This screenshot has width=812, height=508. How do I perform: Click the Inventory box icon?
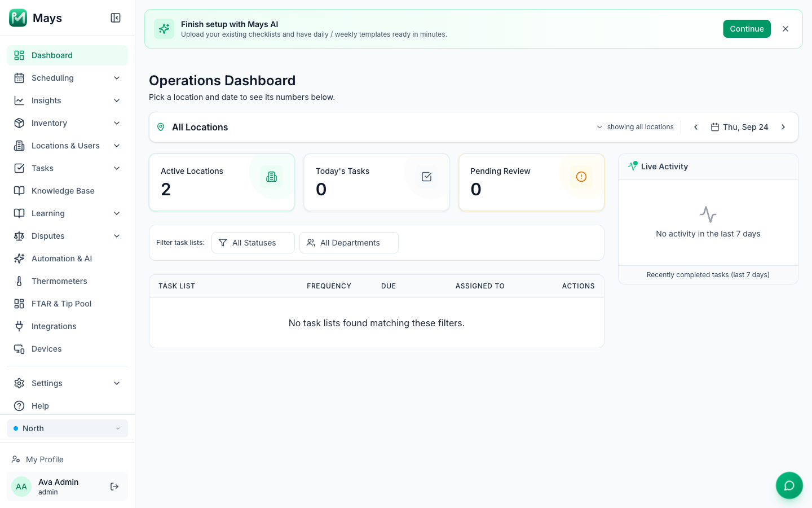point(19,123)
